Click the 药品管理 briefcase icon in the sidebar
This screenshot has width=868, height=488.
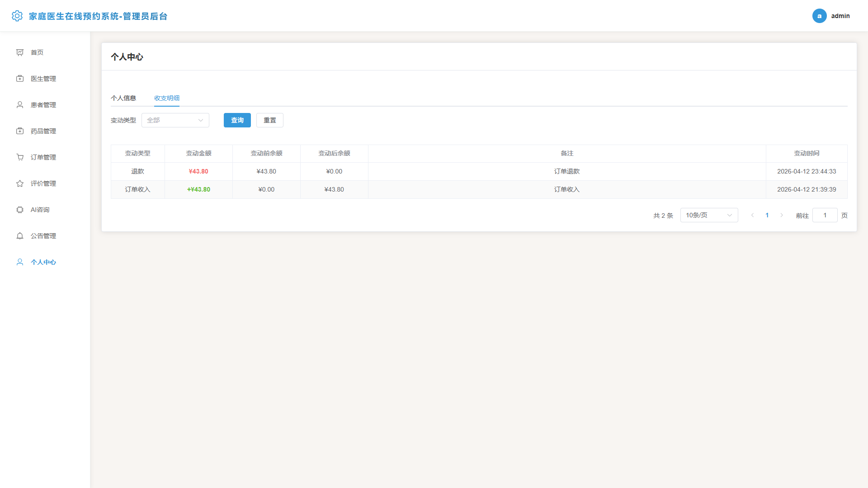pos(20,131)
